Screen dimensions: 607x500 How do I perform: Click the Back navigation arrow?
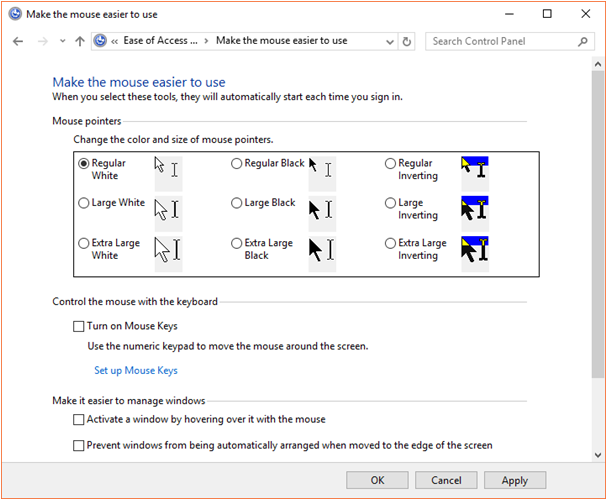click(18, 41)
